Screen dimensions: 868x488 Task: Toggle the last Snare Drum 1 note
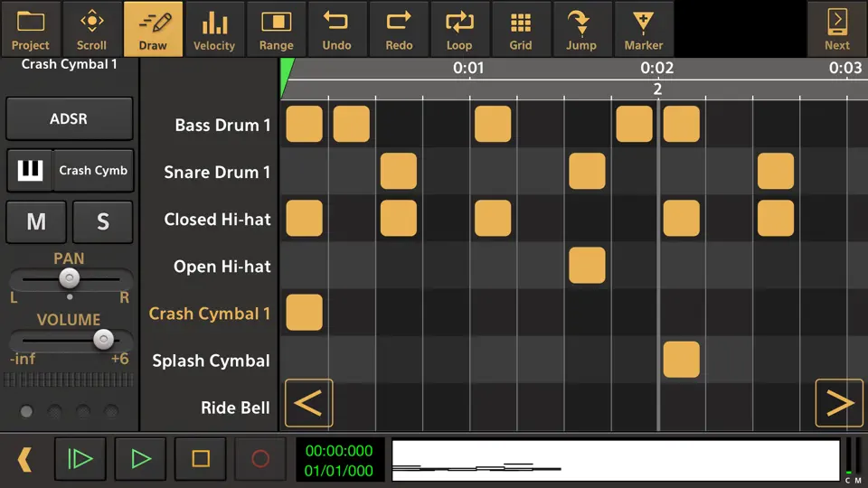click(776, 172)
